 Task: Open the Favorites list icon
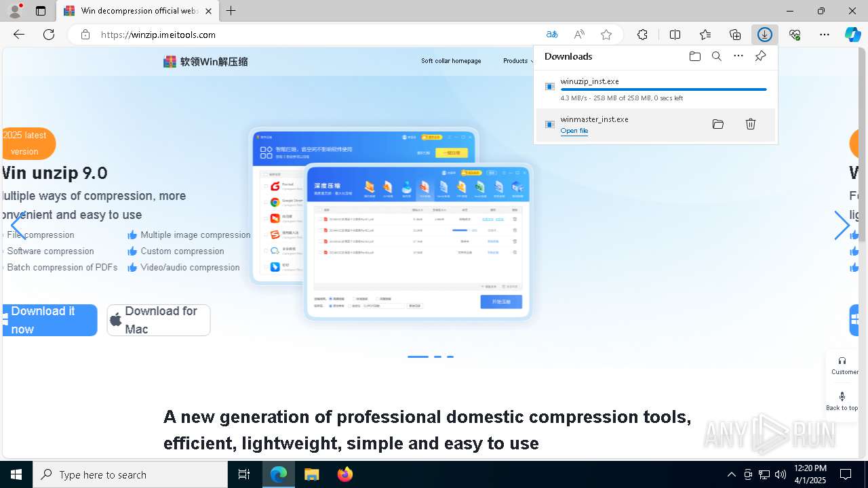pos(705,35)
